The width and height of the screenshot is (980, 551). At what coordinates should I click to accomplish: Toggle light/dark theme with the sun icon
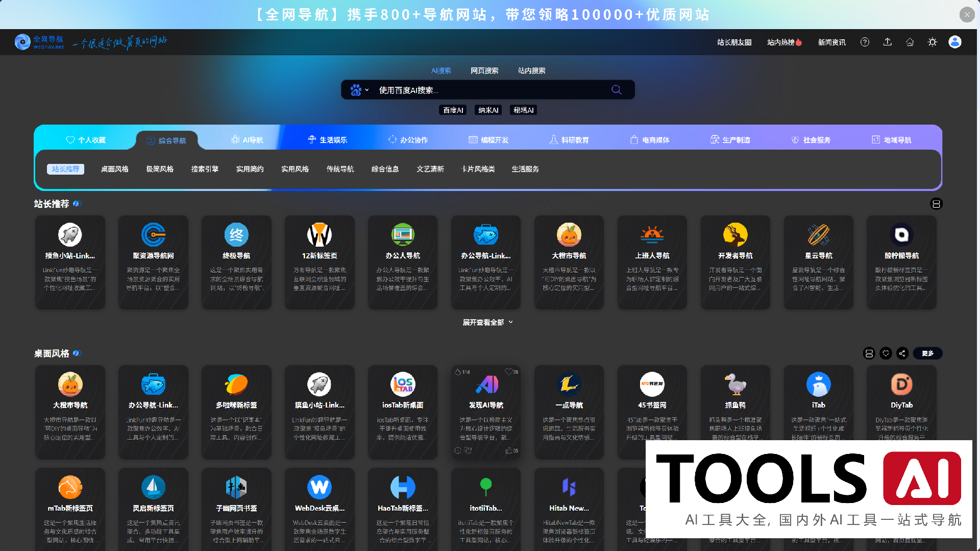[932, 42]
